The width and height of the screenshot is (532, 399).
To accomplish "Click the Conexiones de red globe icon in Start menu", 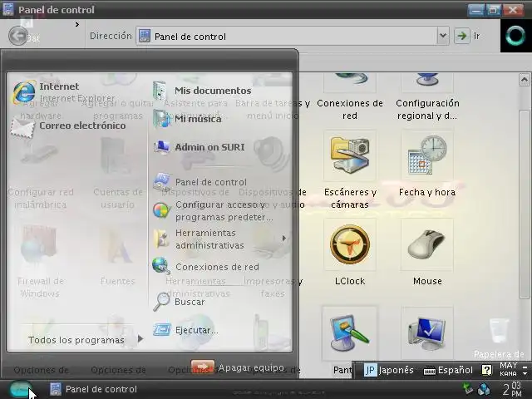I will pos(161,266).
